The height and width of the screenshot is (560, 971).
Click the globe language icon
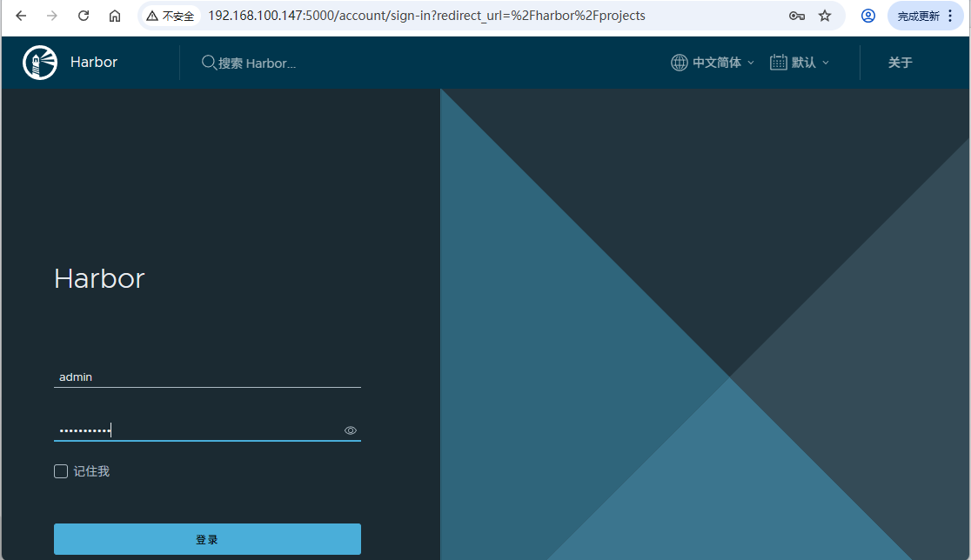pyautogui.click(x=680, y=63)
